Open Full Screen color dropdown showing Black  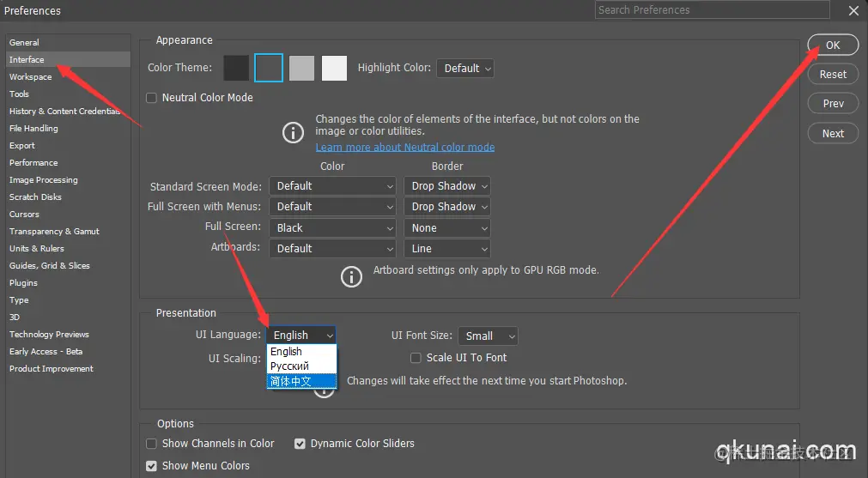pyautogui.click(x=333, y=228)
